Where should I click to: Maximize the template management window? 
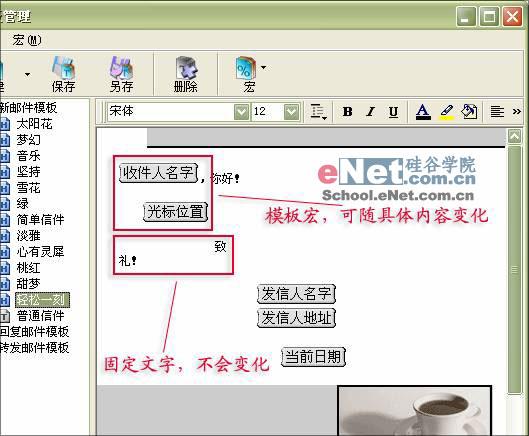(x=489, y=16)
